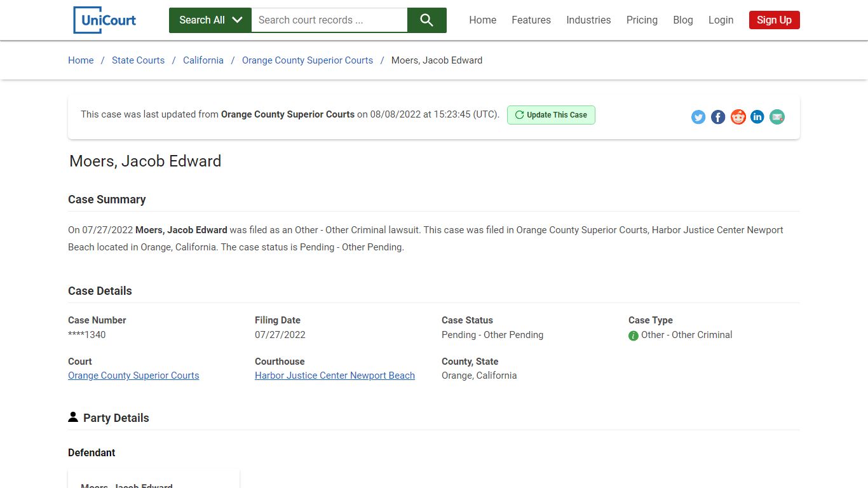Go to the Industries page
Image resolution: width=868 pixels, height=488 pixels.
click(x=588, y=20)
